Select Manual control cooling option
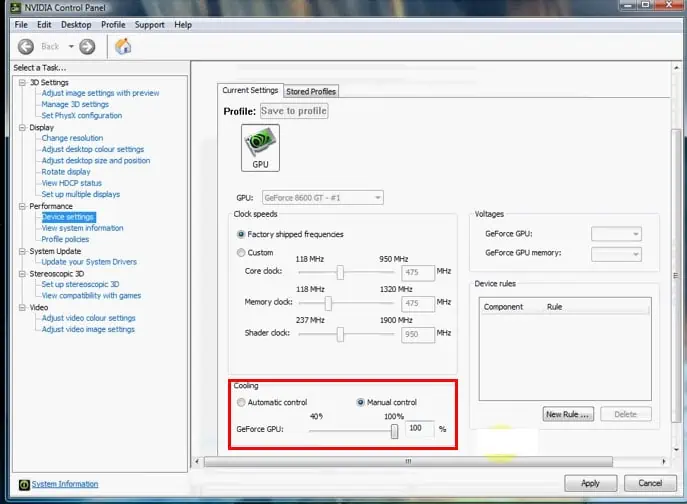The width and height of the screenshot is (687, 504). [x=362, y=402]
